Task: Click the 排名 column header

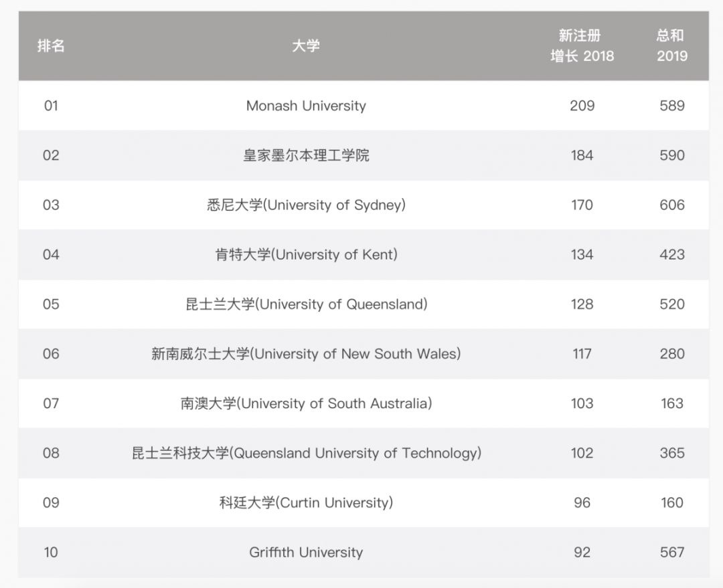Action: (x=51, y=45)
